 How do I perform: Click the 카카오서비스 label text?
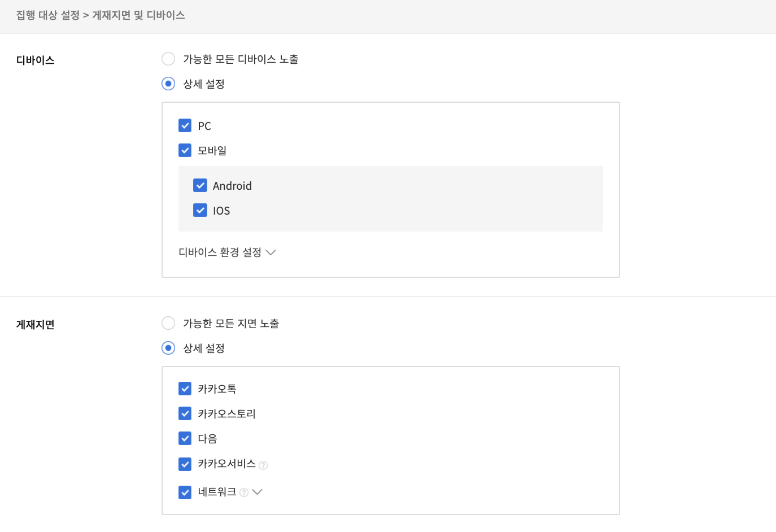[226, 464]
